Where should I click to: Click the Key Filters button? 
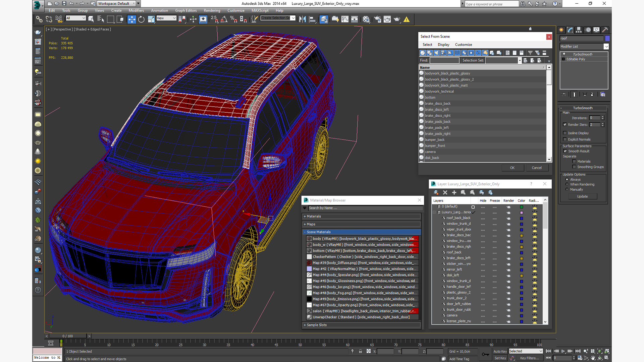tap(530, 358)
